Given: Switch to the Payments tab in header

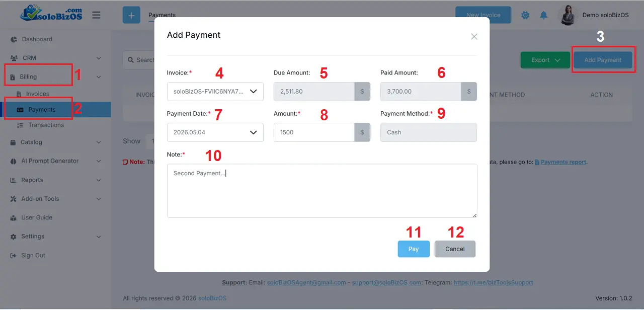Looking at the screenshot, I should pyautogui.click(x=162, y=15).
